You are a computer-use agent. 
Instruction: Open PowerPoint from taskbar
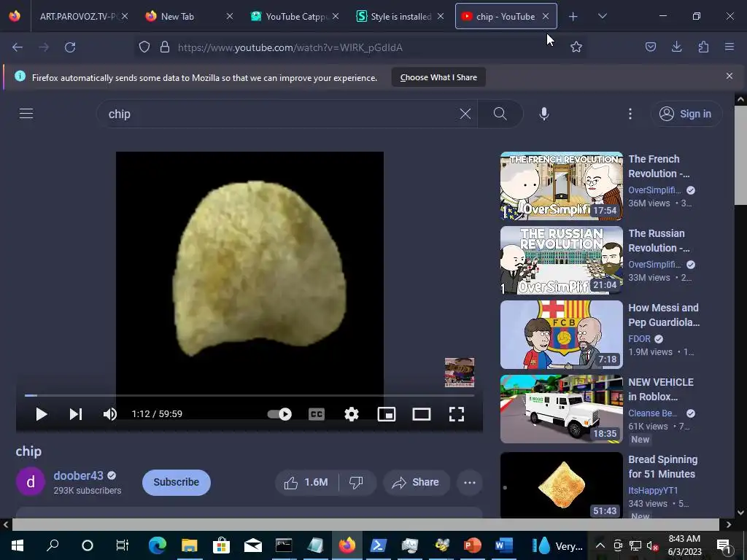tap(472, 545)
